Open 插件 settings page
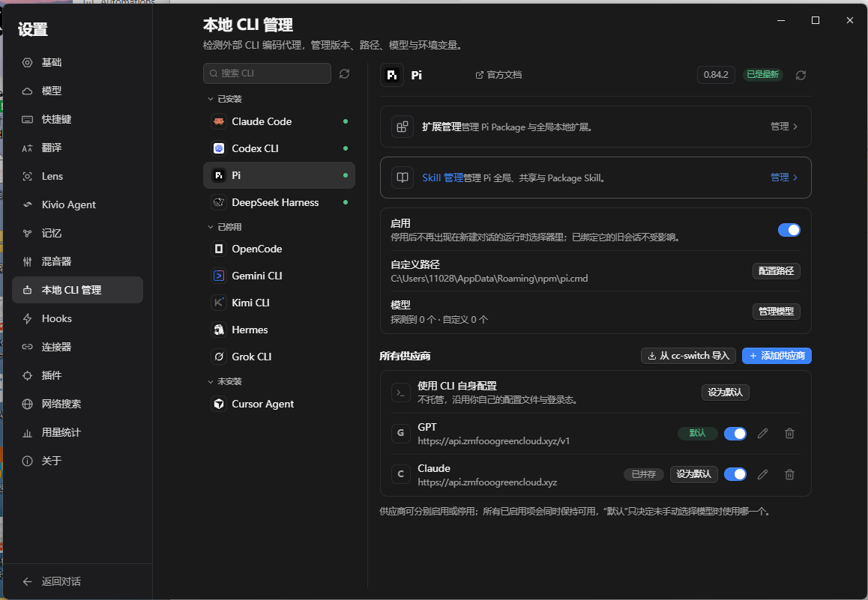868x600 pixels. click(77, 375)
